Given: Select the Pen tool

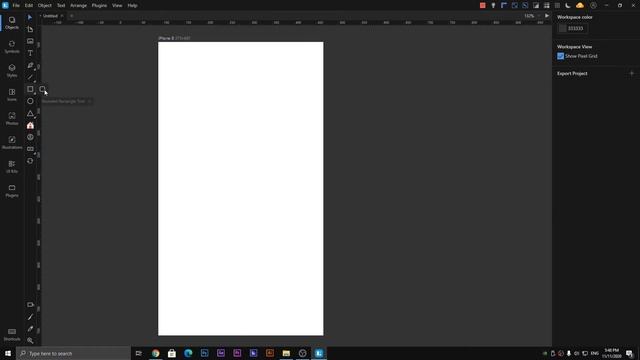Looking at the screenshot, I should pyautogui.click(x=30, y=65).
